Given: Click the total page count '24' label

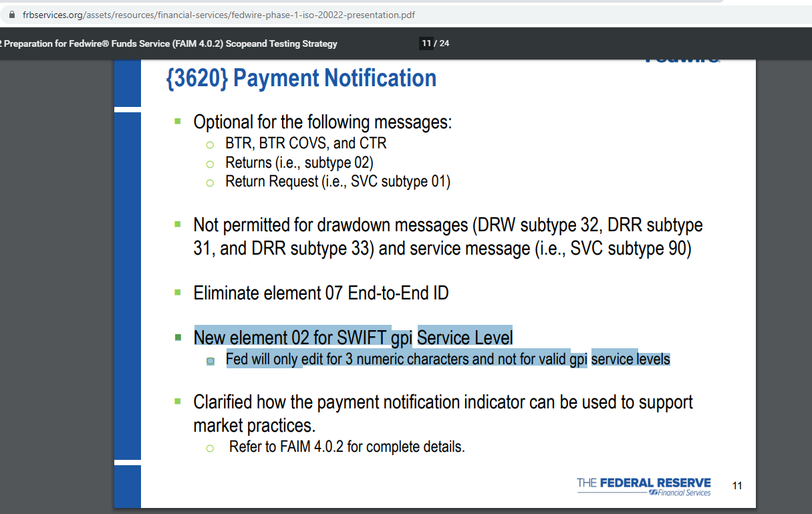Looking at the screenshot, I should pos(444,43).
